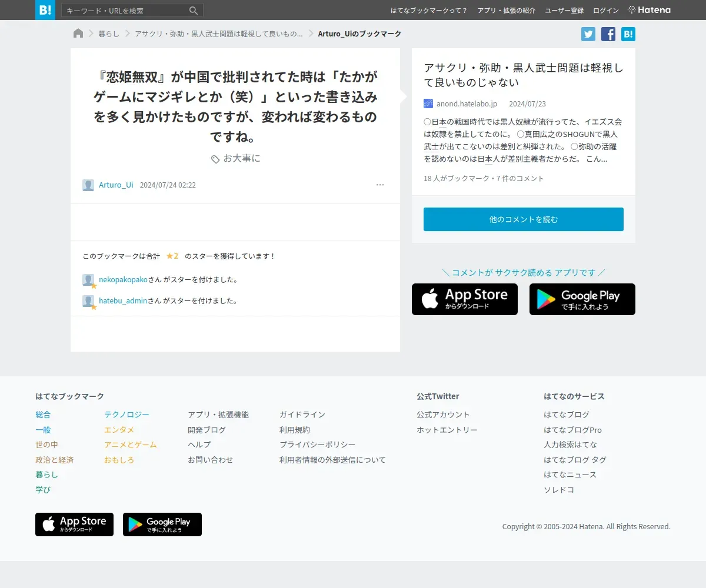Open テクノロジー category in footer
Viewport: 706px width, 588px height.
[x=126, y=415]
